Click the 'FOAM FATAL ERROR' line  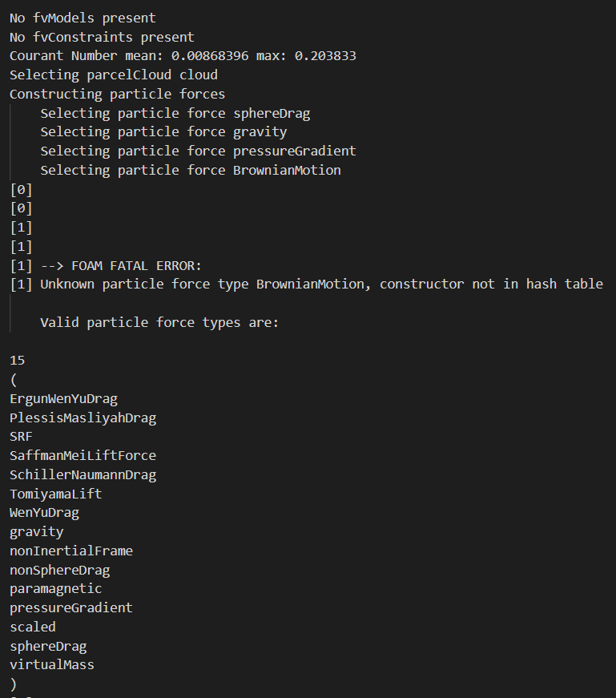point(120,265)
